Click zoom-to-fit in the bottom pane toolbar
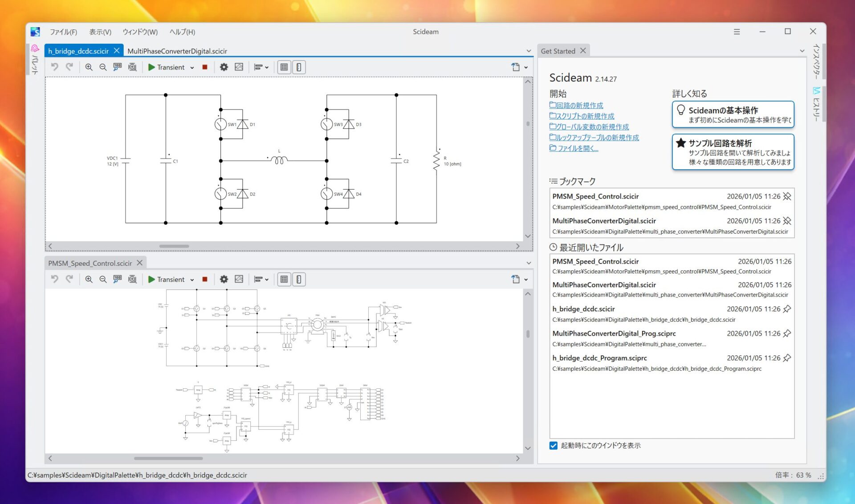This screenshot has height=504, width=855. click(132, 280)
